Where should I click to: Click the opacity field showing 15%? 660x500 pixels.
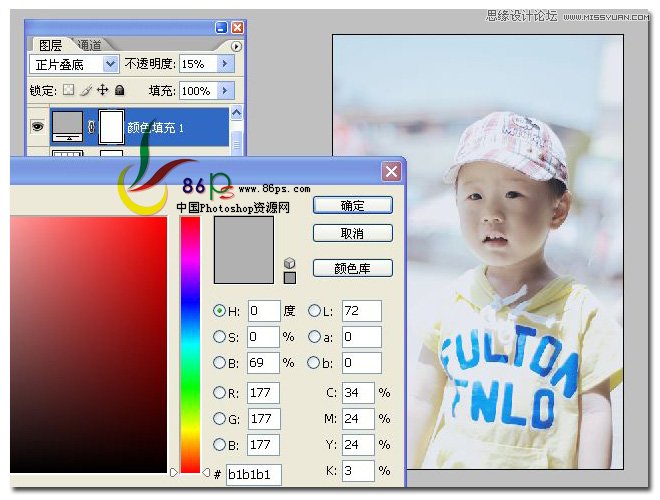[x=198, y=64]
